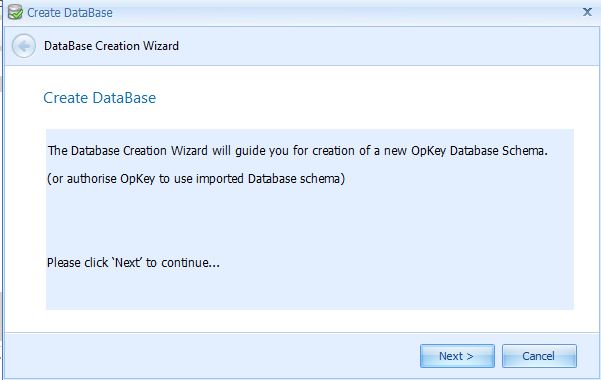Click the empty gap inside the info panel

[x=310, y=222]
